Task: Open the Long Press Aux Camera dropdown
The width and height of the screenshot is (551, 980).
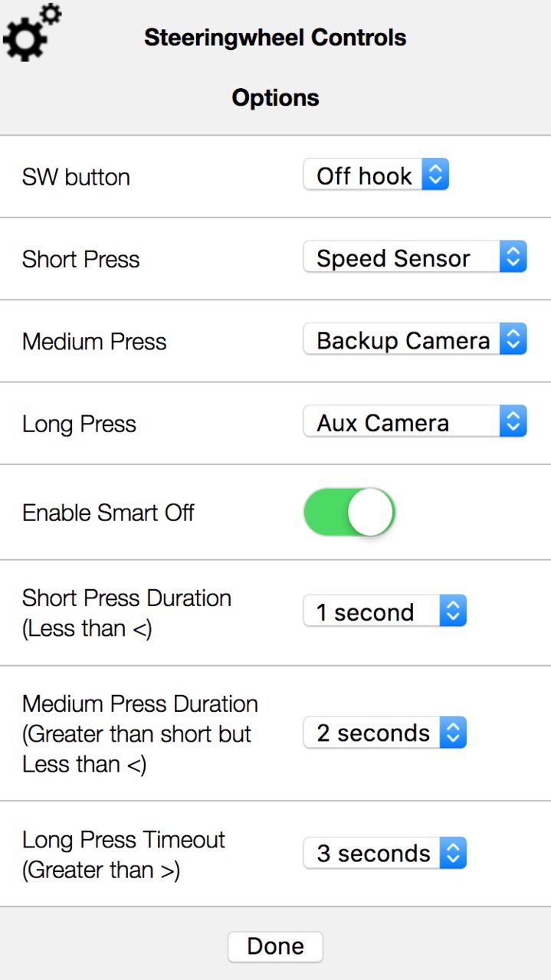Action: pos(415,421)
